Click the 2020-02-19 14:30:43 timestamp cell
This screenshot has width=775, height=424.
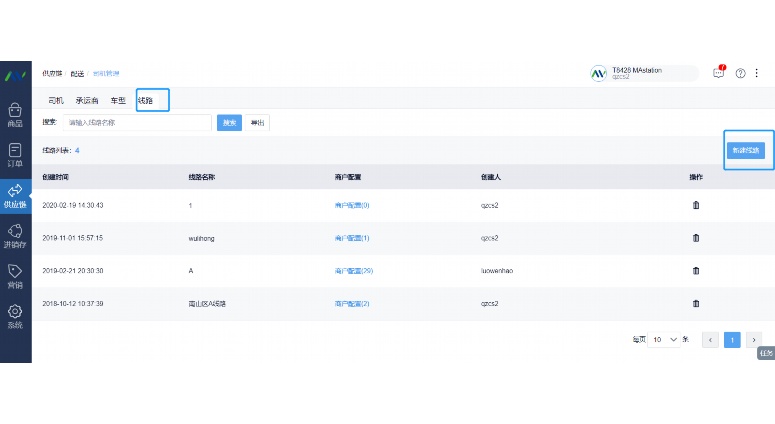coord(73,205)
